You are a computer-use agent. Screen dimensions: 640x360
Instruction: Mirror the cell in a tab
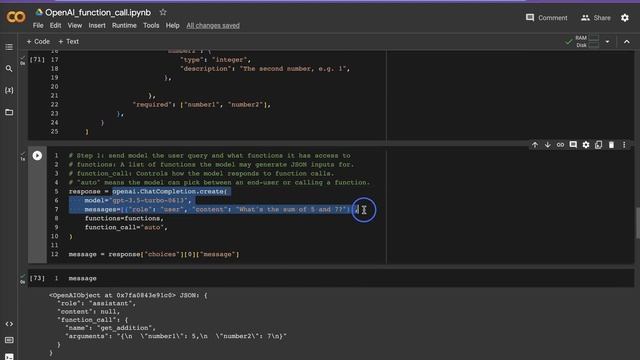click(598, 145)
